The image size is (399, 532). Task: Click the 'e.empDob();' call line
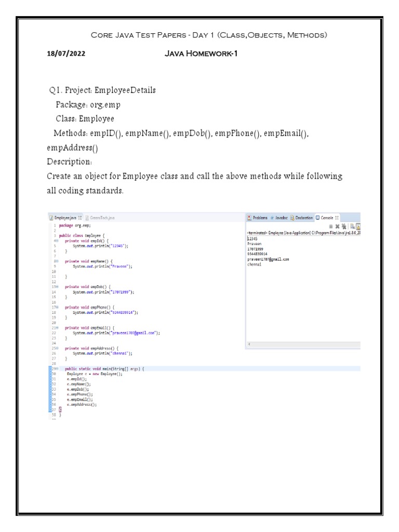point(78,389)
